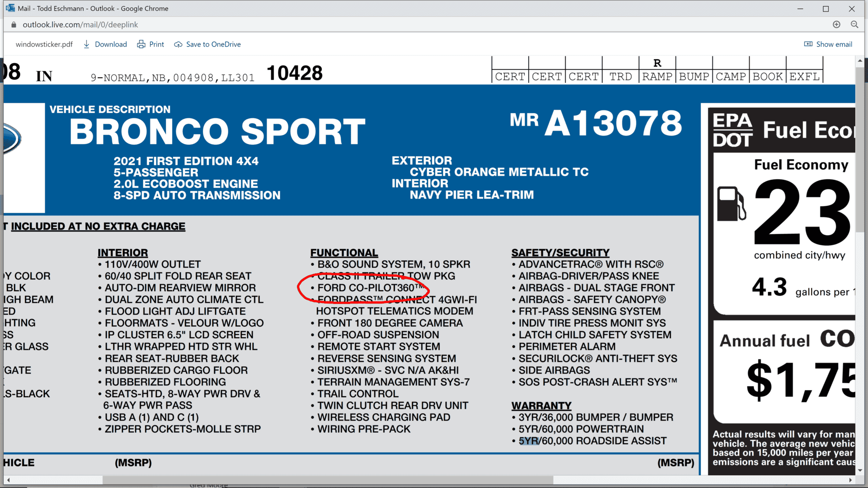Image resolution: width=868 pixels, height=488 pixels.
Task: Print the window sticker via the printer icon
Action: click(x=141, y=44)
